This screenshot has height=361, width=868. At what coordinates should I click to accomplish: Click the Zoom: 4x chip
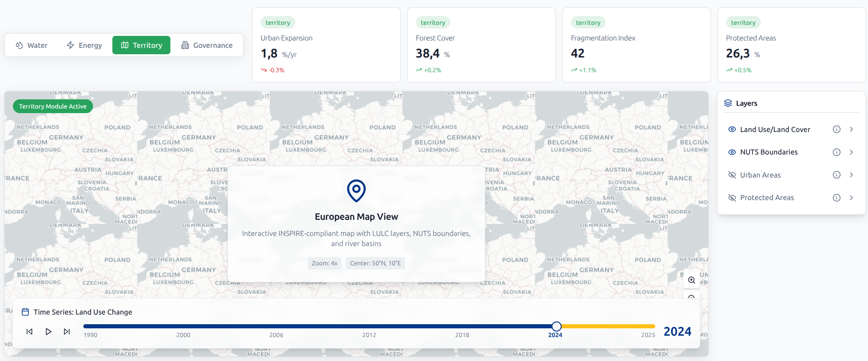pyautogui.click(x=325, y=263)
